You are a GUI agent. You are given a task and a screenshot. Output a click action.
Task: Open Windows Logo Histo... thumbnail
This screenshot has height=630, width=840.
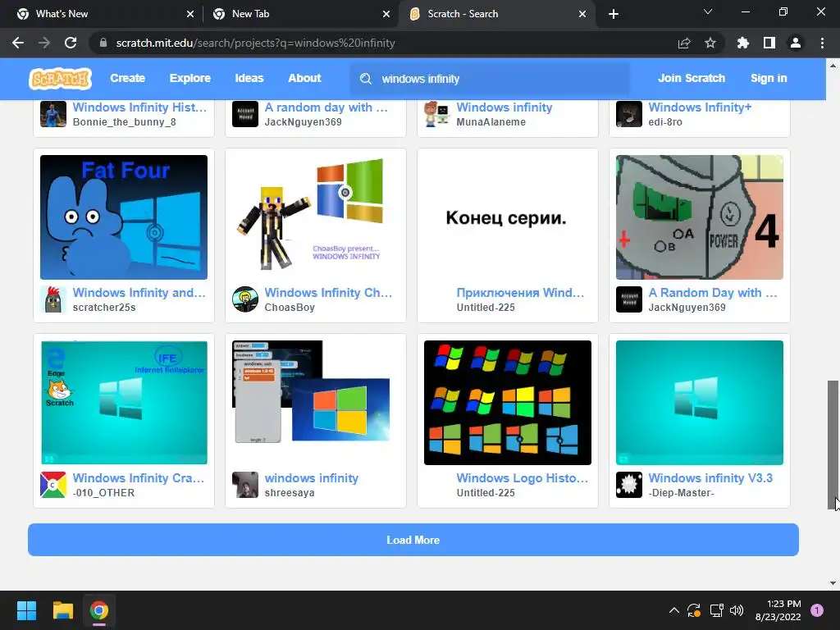(x=507, y=402)
